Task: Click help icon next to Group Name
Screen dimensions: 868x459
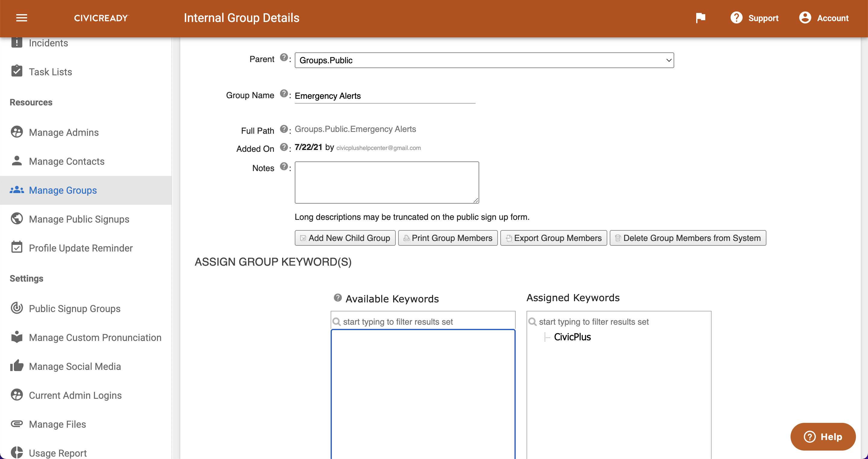Action: [x=284, y=94]
